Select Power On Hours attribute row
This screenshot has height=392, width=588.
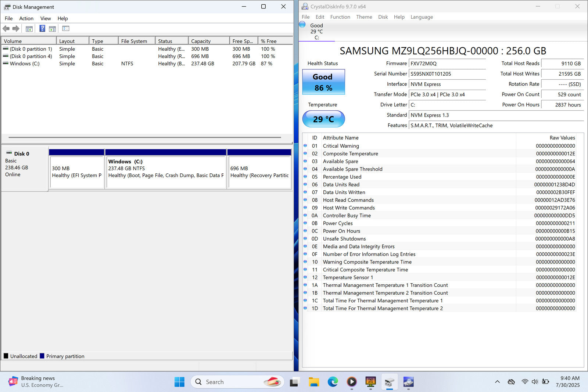click(x=440, y=231)
